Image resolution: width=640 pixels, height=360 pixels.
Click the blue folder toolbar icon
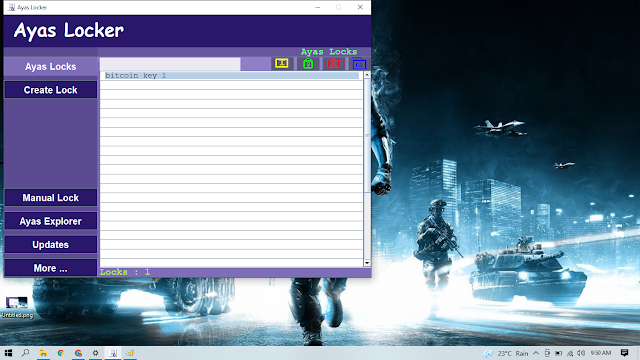pyautogui.click(x=359, y=64)
